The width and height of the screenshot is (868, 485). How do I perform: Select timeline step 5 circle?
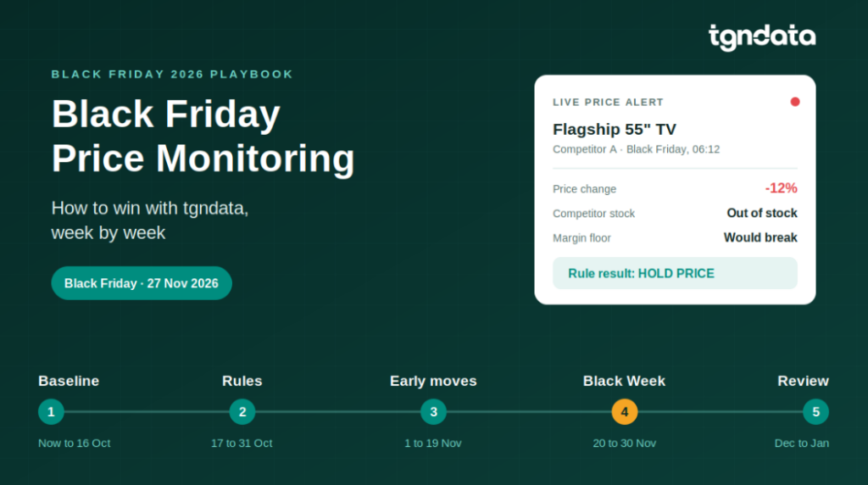coord(816,412)
